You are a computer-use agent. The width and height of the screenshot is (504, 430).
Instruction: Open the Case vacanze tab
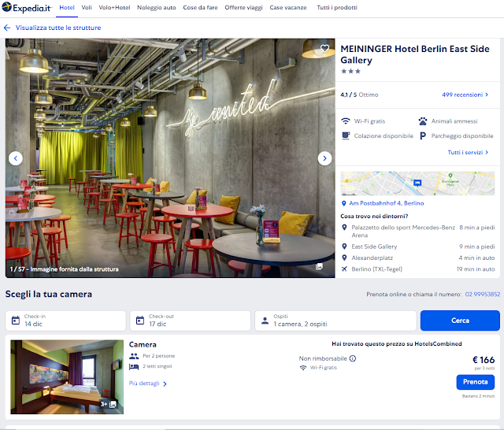point(288,7)
